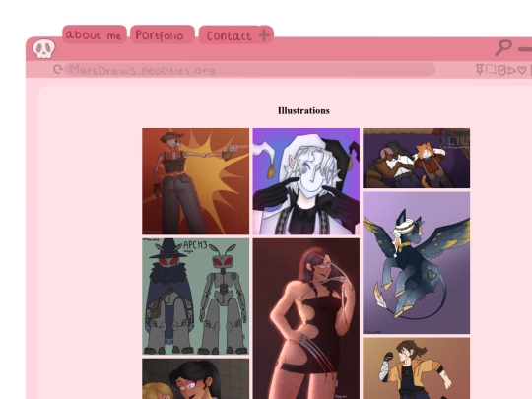
Task: Open the skeleton cowboy illustration
Action: [x=195, y=181]
